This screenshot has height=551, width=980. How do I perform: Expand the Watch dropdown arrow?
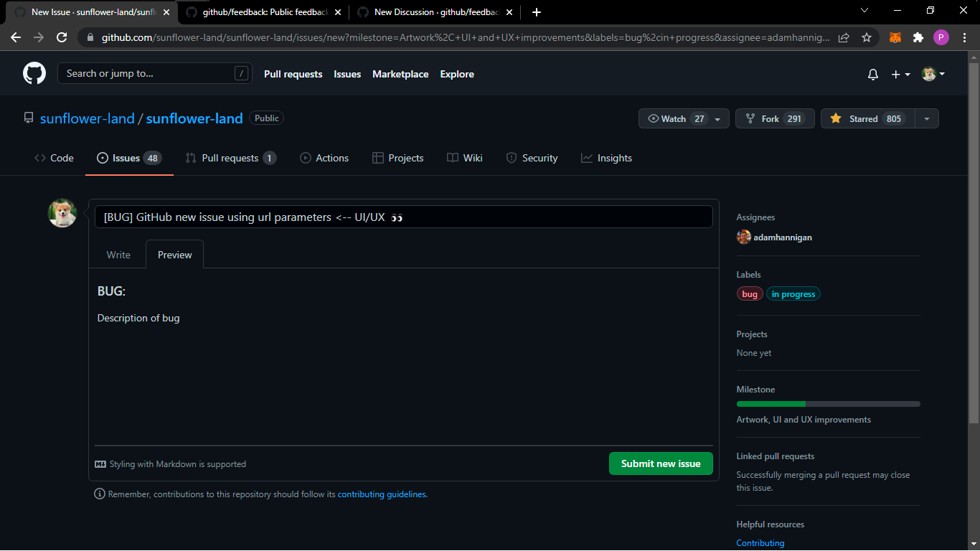click(x=717, y=119)
